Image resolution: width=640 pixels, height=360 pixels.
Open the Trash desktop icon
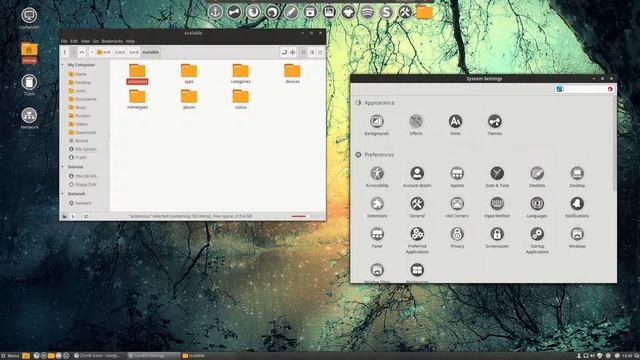29,85
